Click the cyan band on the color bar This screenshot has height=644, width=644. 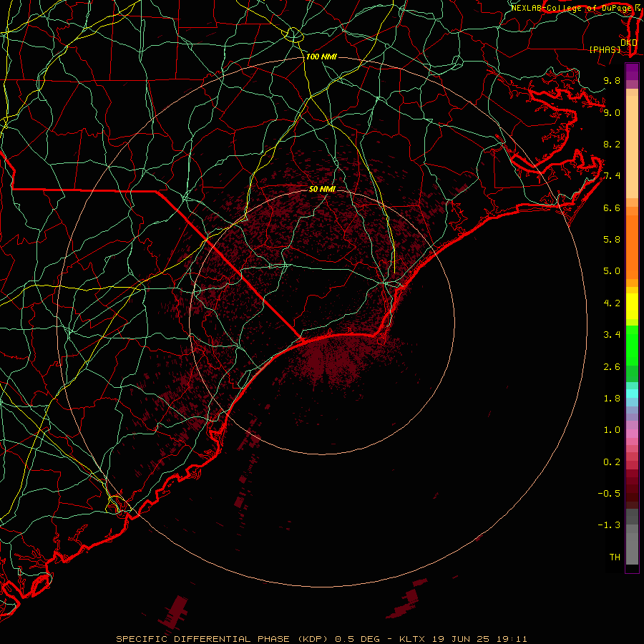[x=632, y=394]
